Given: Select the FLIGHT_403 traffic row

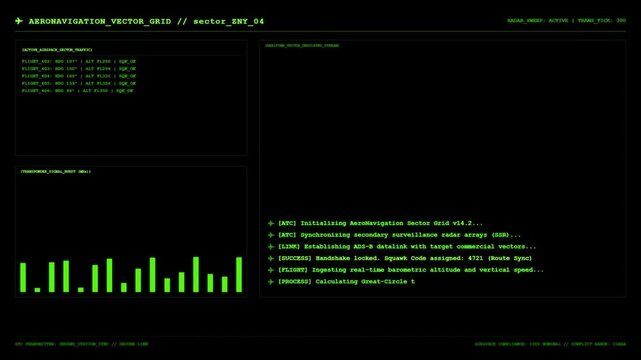Looking at the screenshot, I should pos(79,69).
